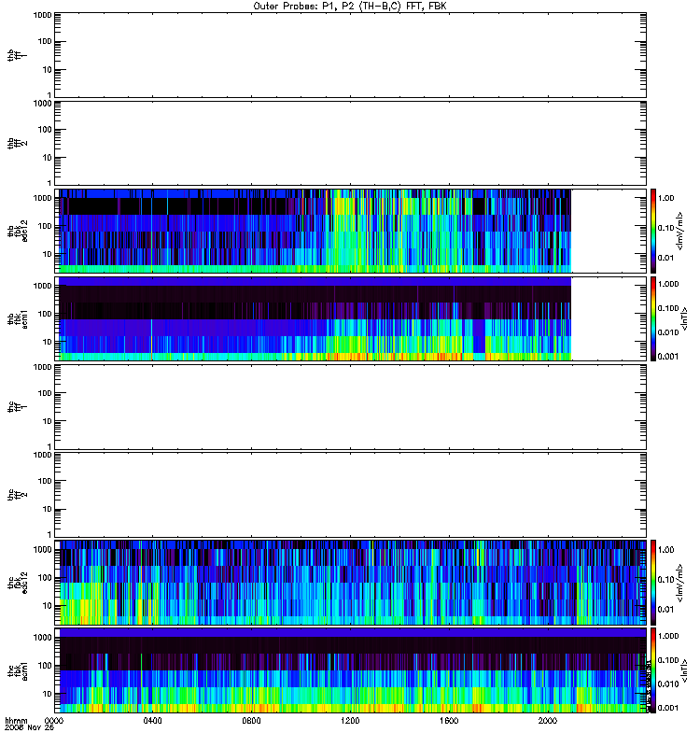Click the 2008 Nov 26 date label

[x=29, y=728]
